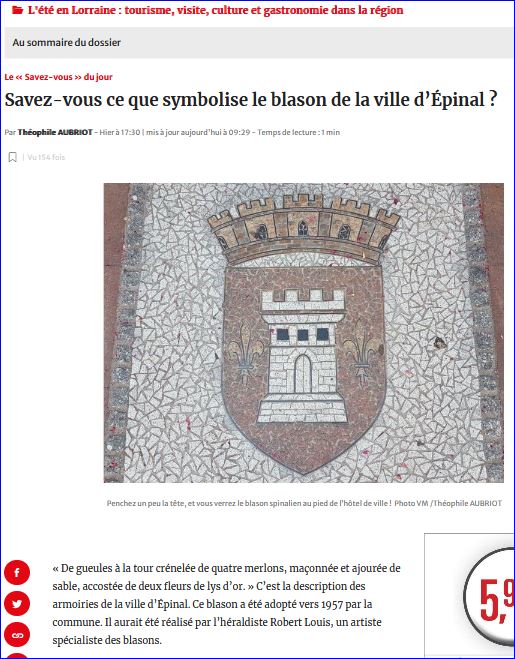Copy the article link via chain icon
The height and width of the screenshot is (659, 515).
point(17,635)
